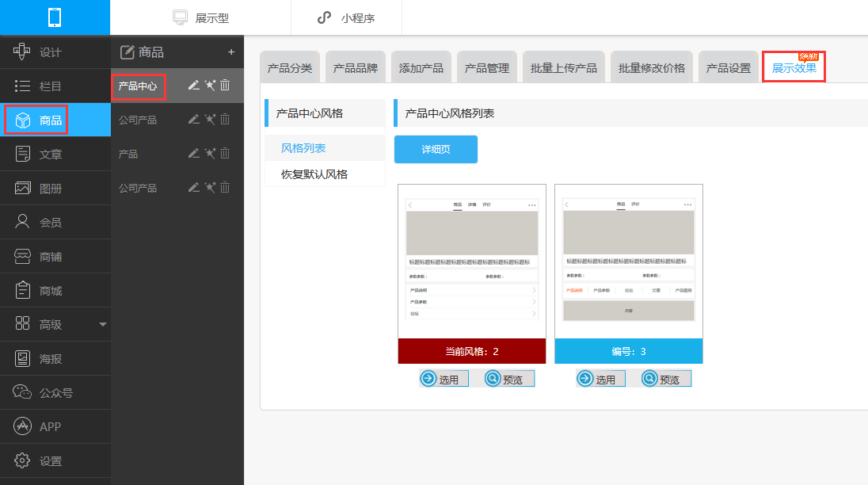Click the pencil icon on 产品中心 row
This screenshot has width=868, height=485.
tap(194, 86)
